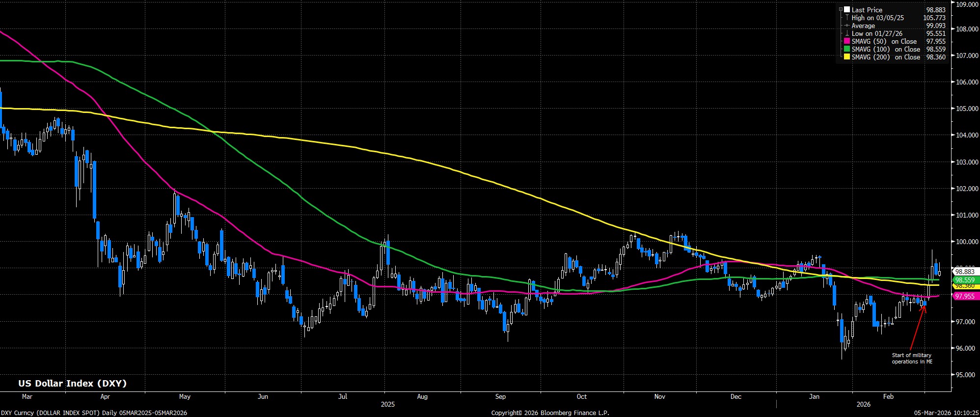Click the white 98.883 last price axis tag
Viewport: 980px width, 417px height.
click(x=963, y=272)
